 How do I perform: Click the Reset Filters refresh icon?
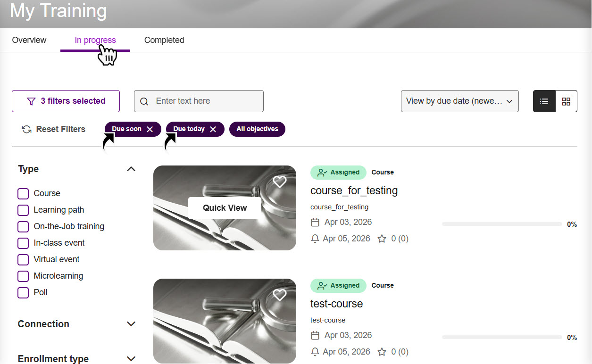27,129
